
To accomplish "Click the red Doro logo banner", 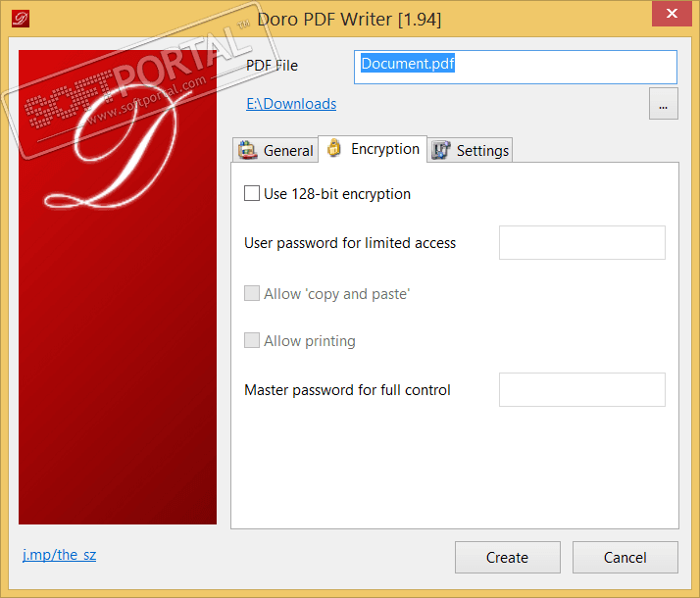I will pos(118,287).
